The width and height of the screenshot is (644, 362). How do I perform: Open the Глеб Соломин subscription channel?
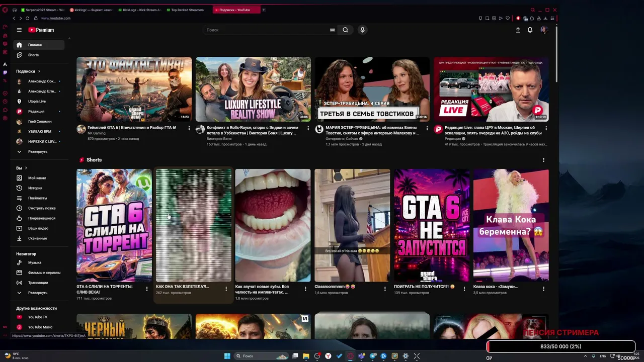point(39,122)
